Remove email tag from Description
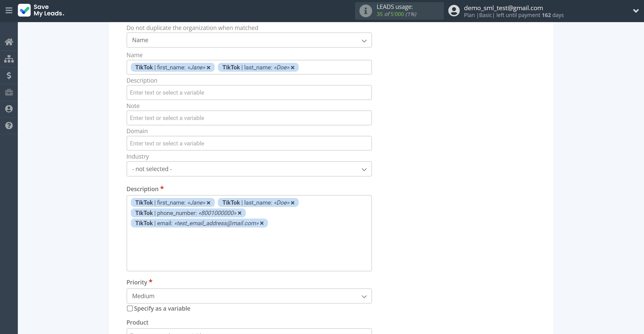The width and height of the screenshot is (644, 334). pos(262,223)
